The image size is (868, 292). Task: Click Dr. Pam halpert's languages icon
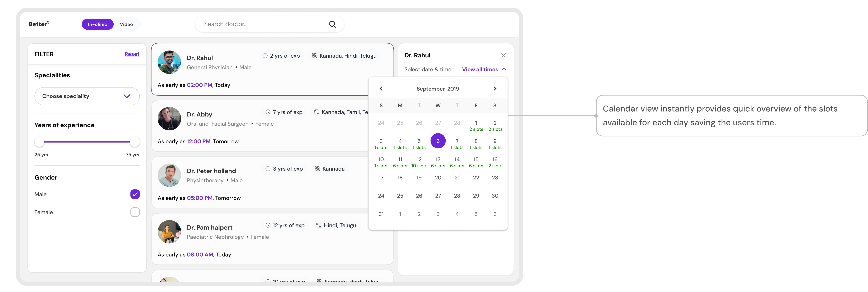click(319, 225)
